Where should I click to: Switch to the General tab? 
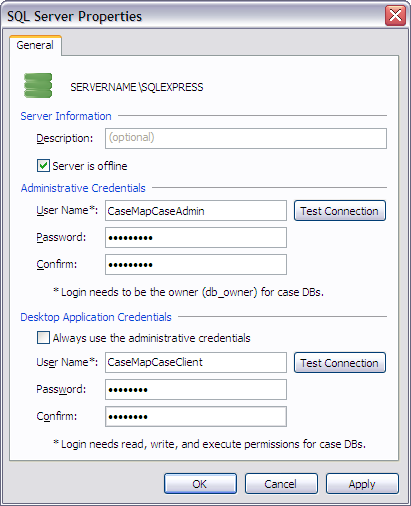(x=35, y=45)
